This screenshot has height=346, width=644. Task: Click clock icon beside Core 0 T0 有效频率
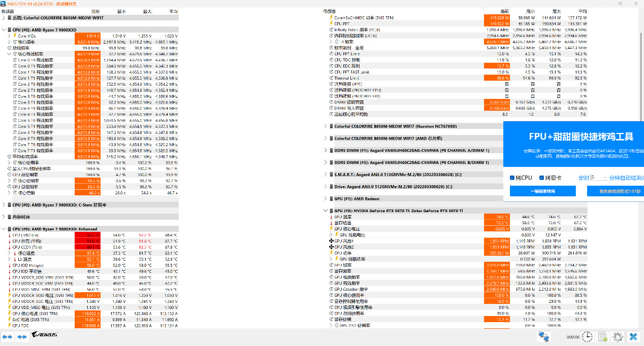[x=15, y=60]
